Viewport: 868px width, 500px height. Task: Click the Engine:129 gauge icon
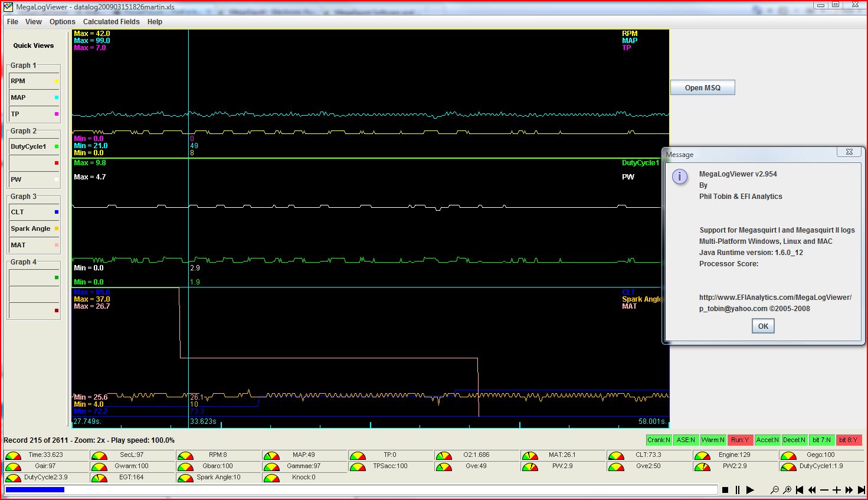(702, 455)
